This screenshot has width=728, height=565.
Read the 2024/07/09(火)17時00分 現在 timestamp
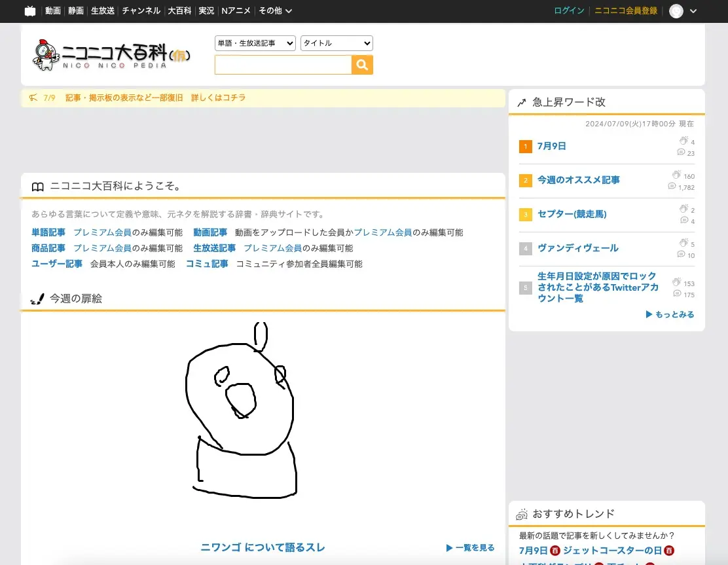click(x=640, y=124)
